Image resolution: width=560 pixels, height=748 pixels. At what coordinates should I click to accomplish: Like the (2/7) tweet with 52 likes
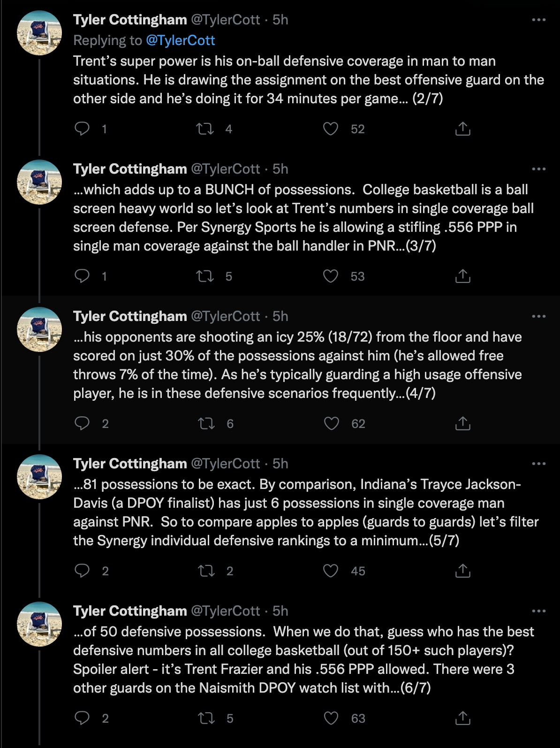pos(331,129)
